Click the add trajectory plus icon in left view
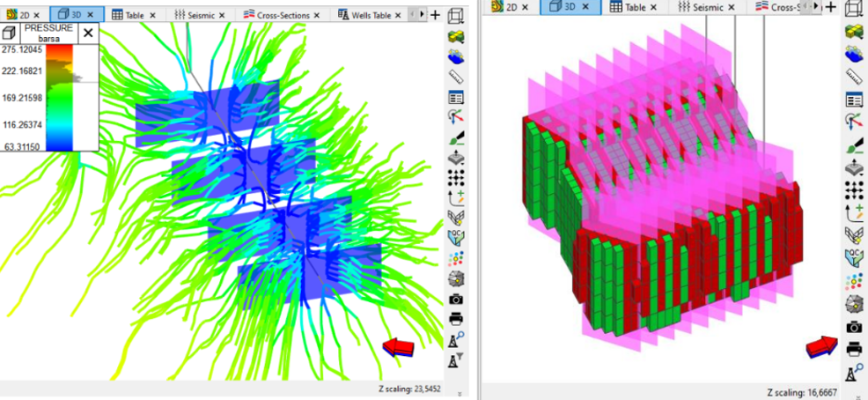 (x=456, y=197)
